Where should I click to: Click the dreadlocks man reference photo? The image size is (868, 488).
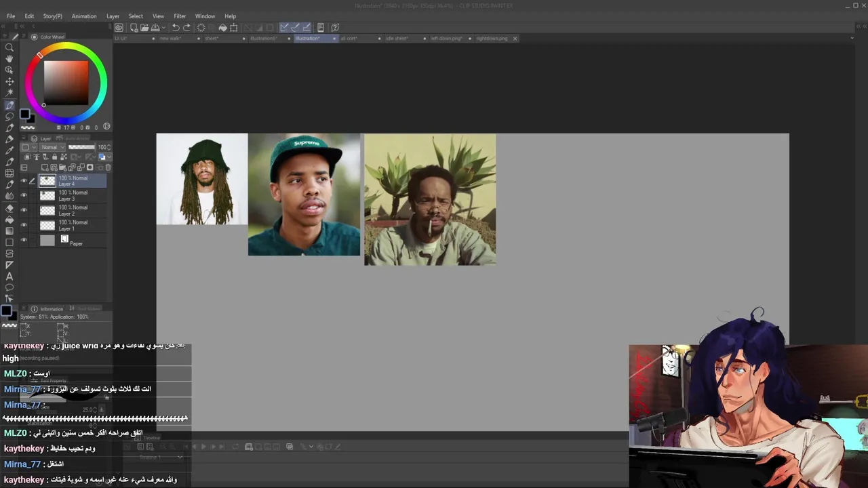pos(202,179)
